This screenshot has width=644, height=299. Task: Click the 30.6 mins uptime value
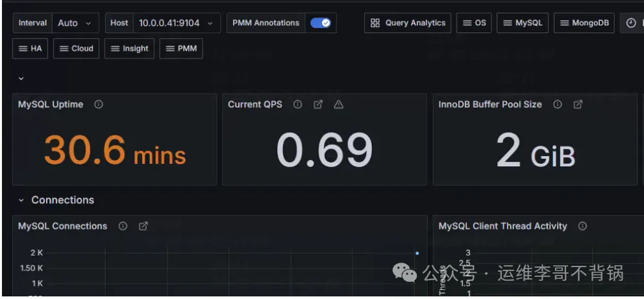[115, 150]
